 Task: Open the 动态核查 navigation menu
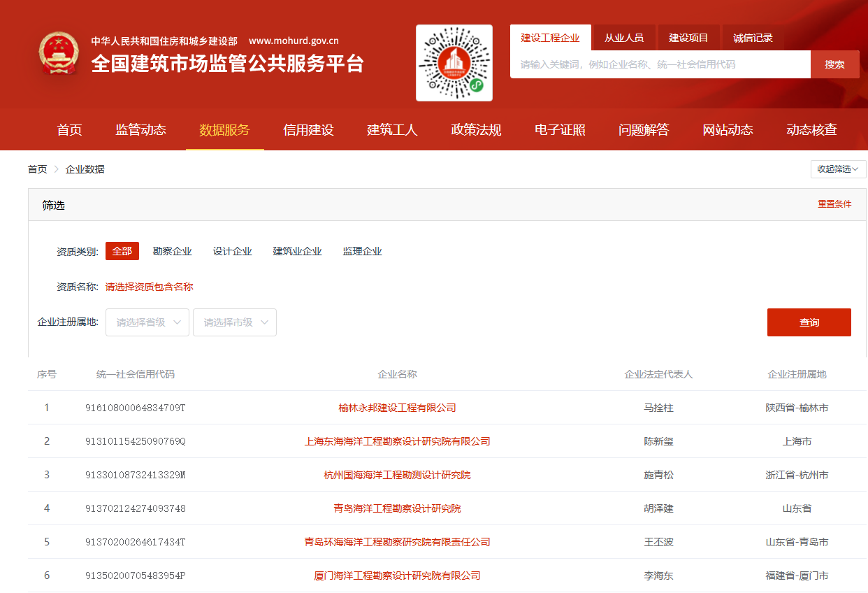(x=811, y=129)
